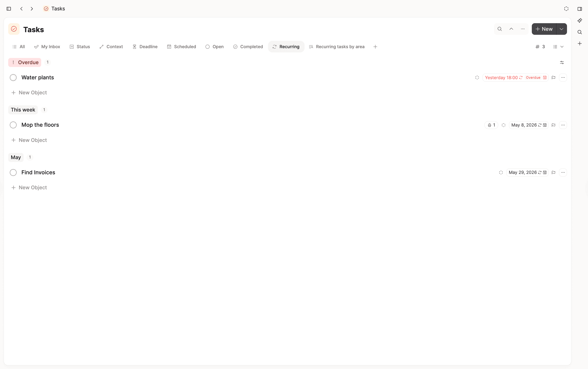Mark Mop the floors as complete
The height and width of the screenshot is (369, 588).
tap(13, 125)
